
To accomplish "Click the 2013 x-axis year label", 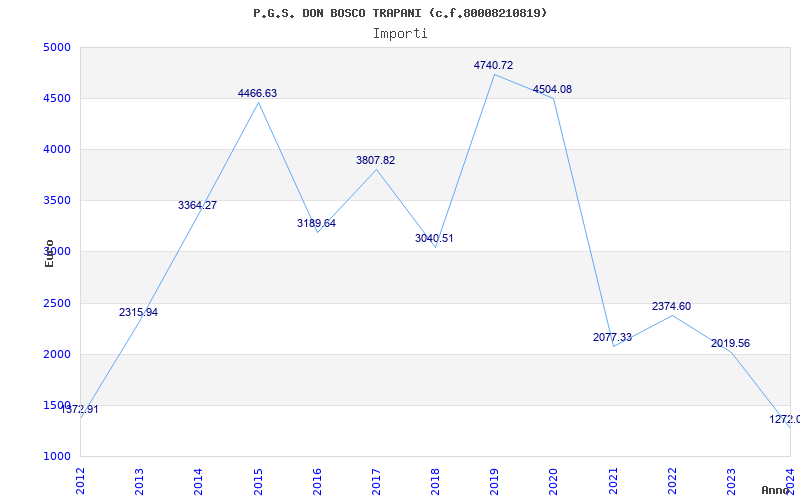I will [x=140, y=481].
